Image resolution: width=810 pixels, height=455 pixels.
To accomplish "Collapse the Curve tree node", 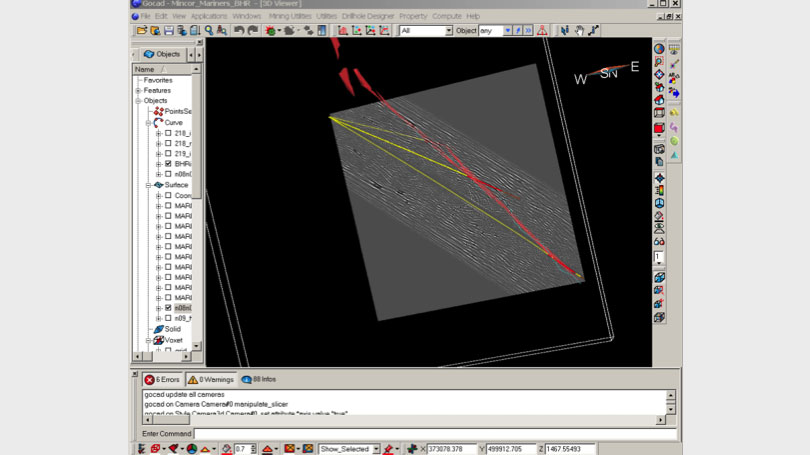I will coord(148,123).
